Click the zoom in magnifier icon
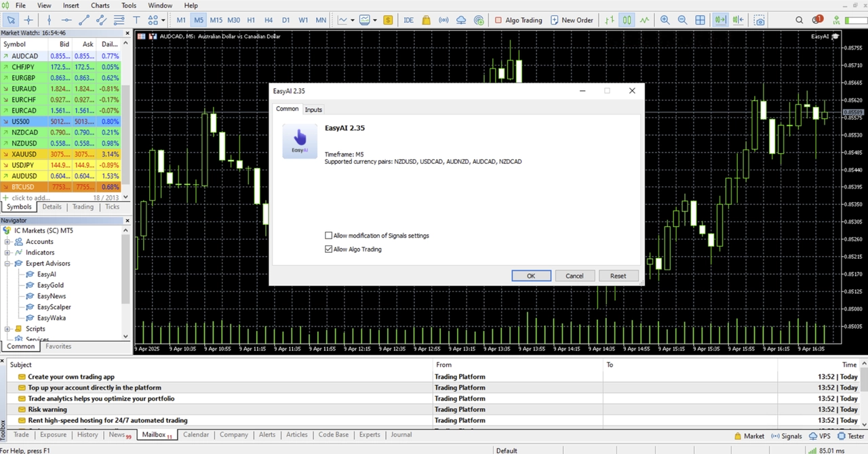Image resolution: width=868 pixels, height=454 pixels. [x=665, y=20]
